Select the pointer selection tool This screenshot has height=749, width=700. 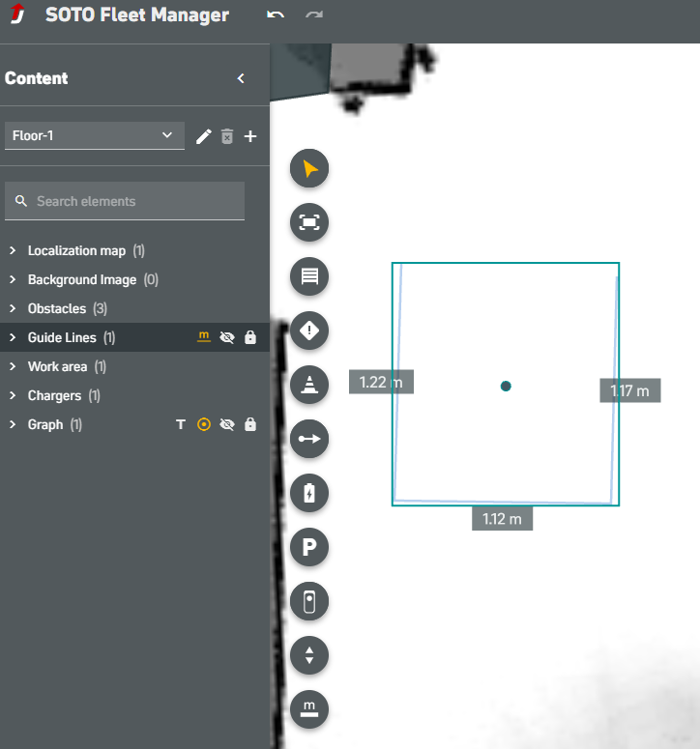pyautogui.click(x=309, y=168)
